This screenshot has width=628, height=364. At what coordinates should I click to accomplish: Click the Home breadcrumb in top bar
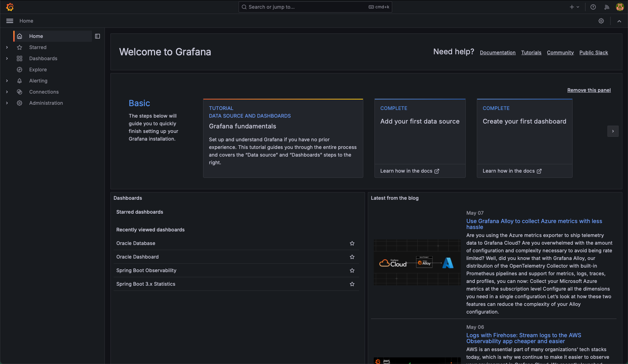coord(26,21)
